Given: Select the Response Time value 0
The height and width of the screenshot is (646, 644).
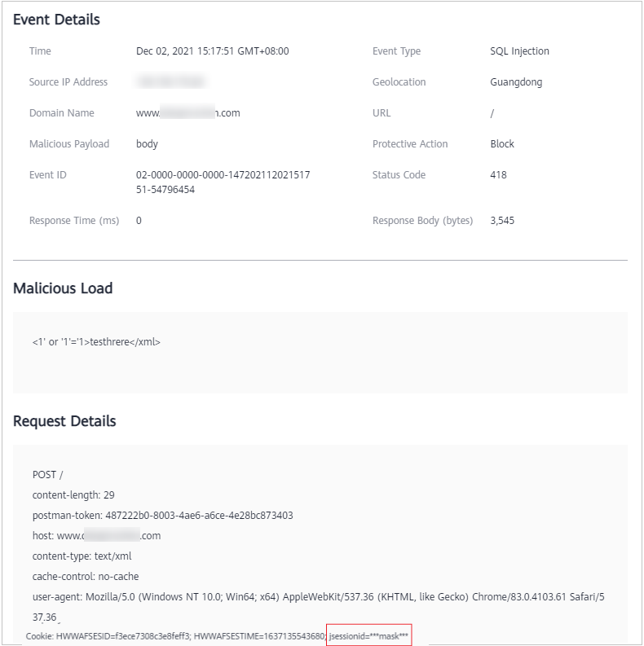Looking at the screenshot, I should (139, 221).
